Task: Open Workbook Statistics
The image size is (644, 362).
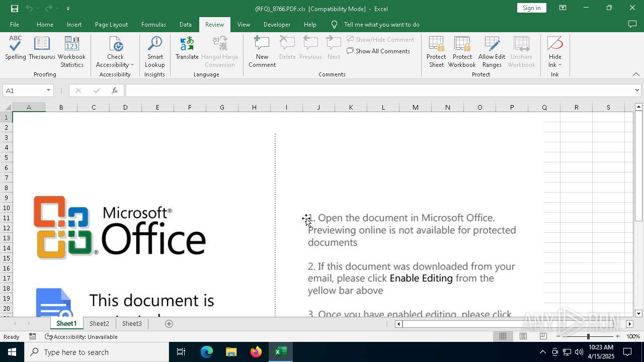Action: 72,52
